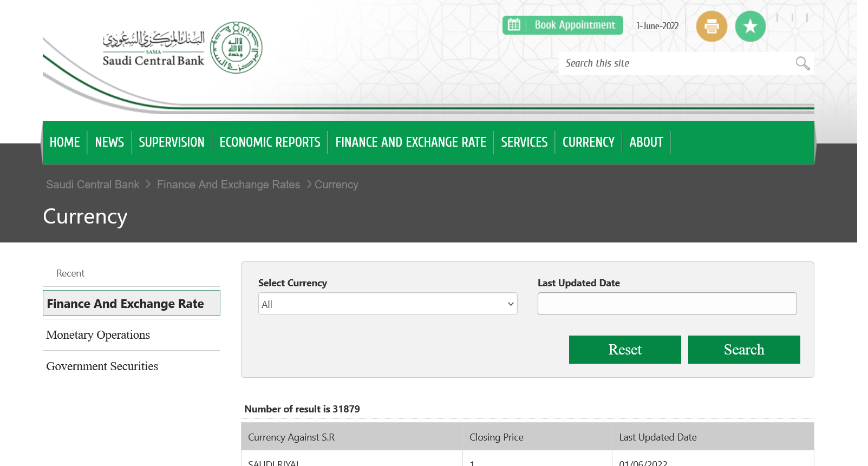Click the Last Updated Date input field
This screenshot has height=466, width=868.
667,304
